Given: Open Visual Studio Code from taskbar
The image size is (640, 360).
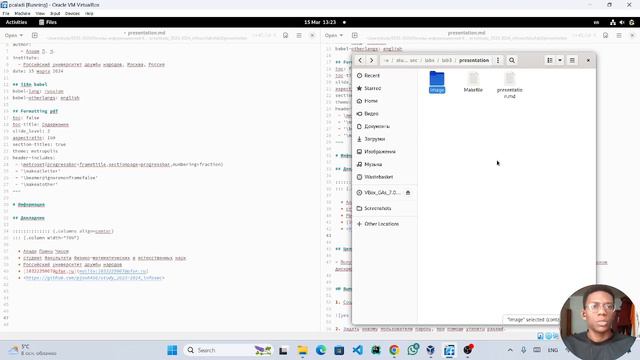Looking at the screenshot, I should (x=358, y=350).
